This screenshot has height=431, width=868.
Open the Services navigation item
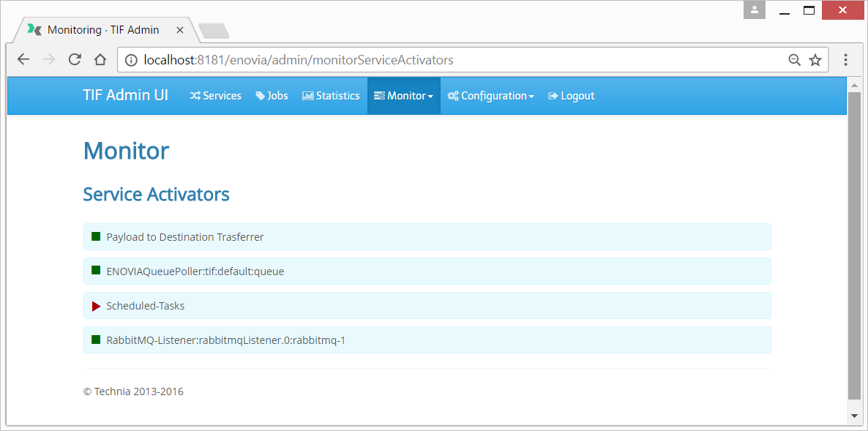[215, 96]
